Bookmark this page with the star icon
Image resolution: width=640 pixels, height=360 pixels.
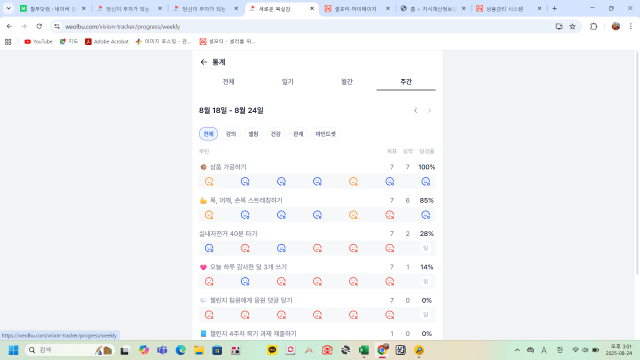(573, 27)
